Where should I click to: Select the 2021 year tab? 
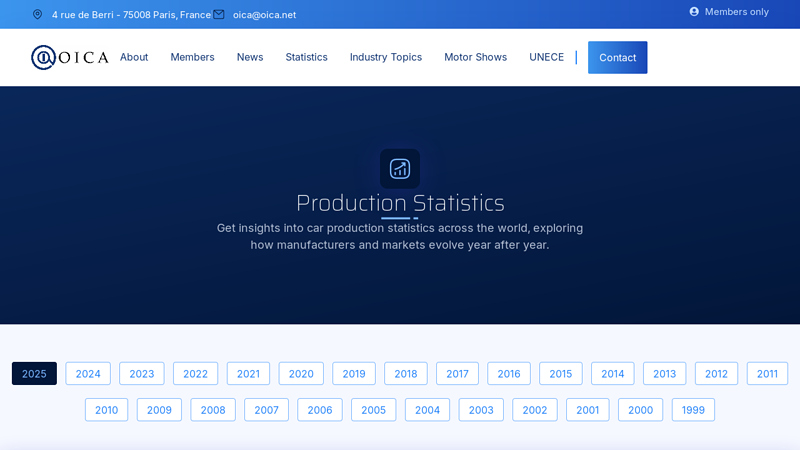pos(248,373)
